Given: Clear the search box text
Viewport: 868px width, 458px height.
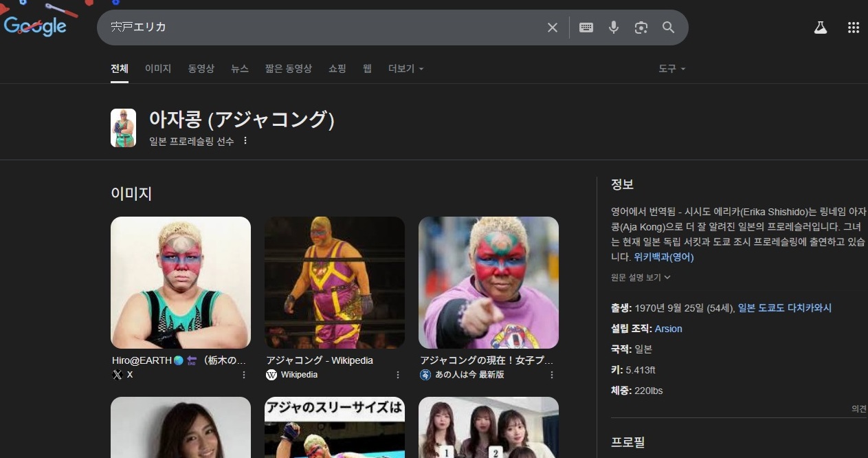Looking at the screenshot, I should point(553,28).
